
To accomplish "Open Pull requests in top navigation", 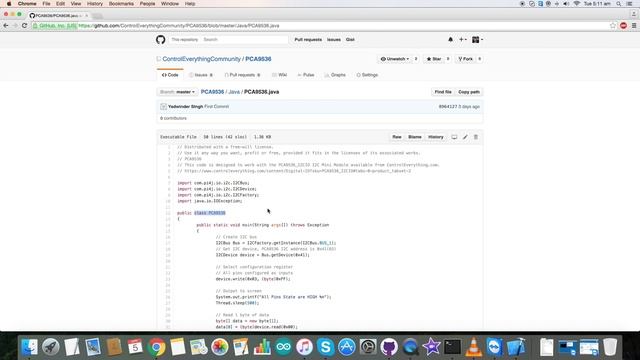I will click(308, 40).
